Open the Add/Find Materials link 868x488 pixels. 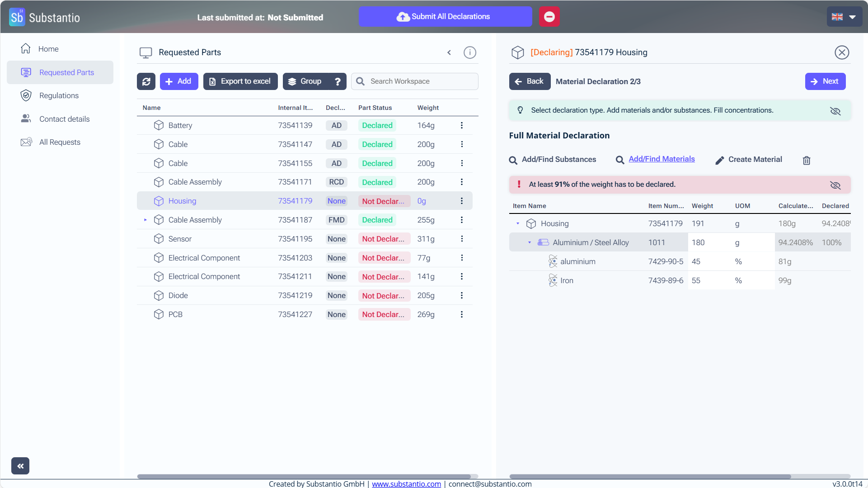click(661, 159)
